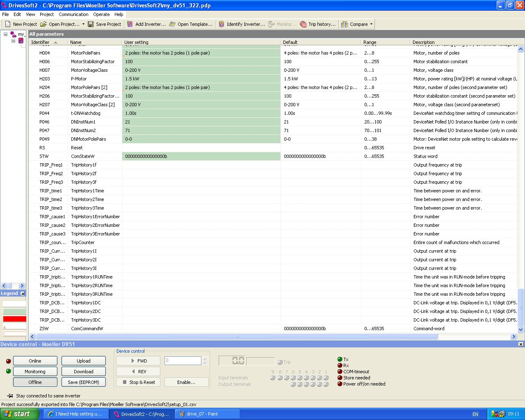Viewport: 525px width, 420px height.
Task: Open the Operate menu
Action: (x=101, y=14)
